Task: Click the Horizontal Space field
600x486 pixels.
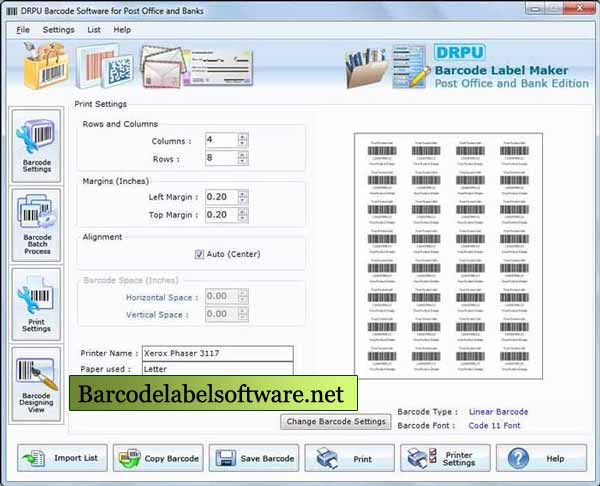Action: [222, 296]
